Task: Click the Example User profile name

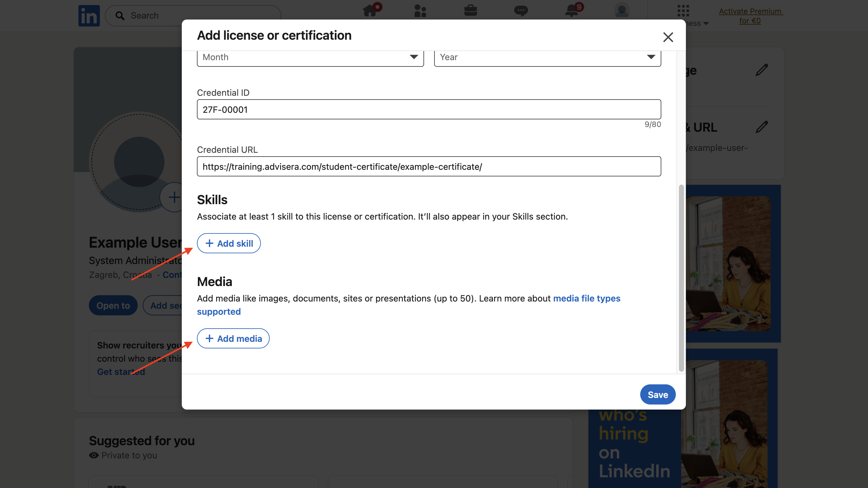Action: tap(135, 242)
